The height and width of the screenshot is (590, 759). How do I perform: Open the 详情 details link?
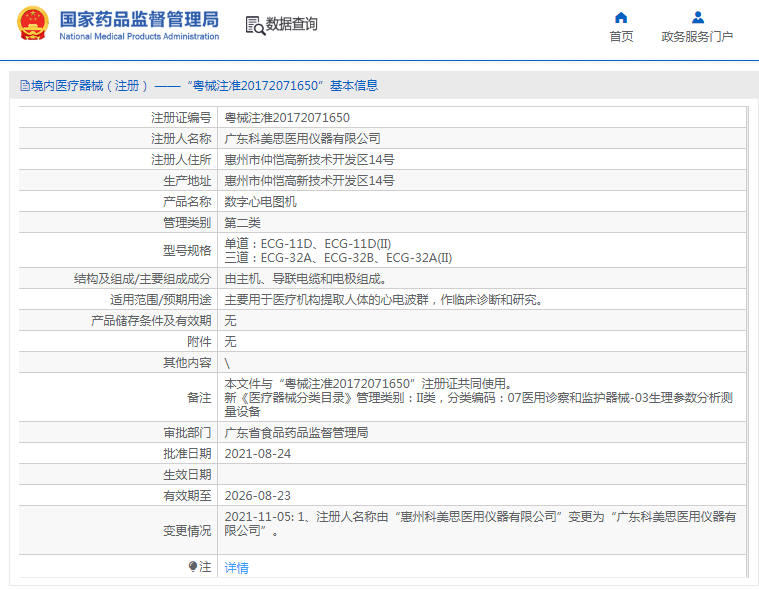tap(236, 567)
